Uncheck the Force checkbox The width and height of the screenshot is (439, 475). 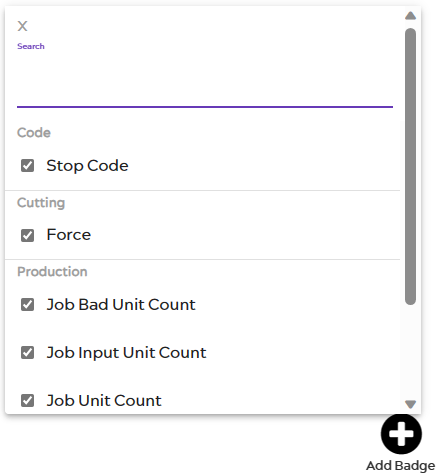coord(27,235)
